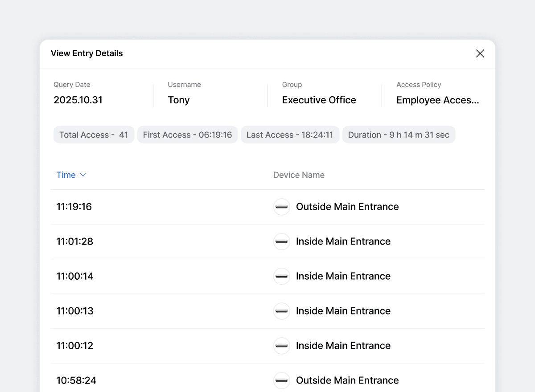Close the View Entry Details dialog
The image size is (535, 392).
[480, 53]
